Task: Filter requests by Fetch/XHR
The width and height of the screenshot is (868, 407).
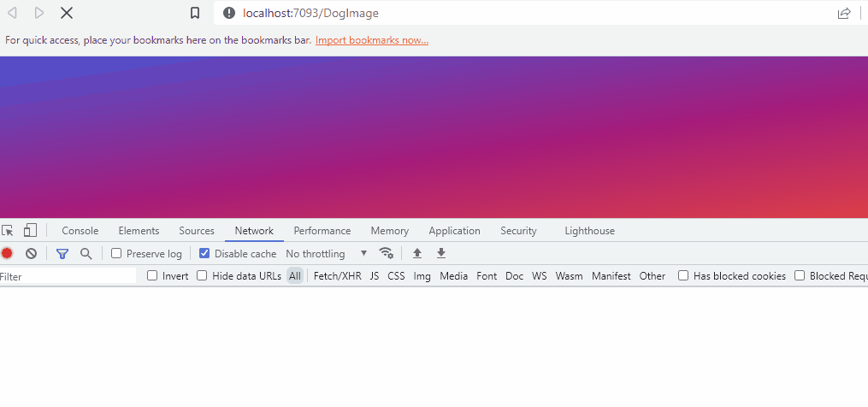Action: point(337,276)
